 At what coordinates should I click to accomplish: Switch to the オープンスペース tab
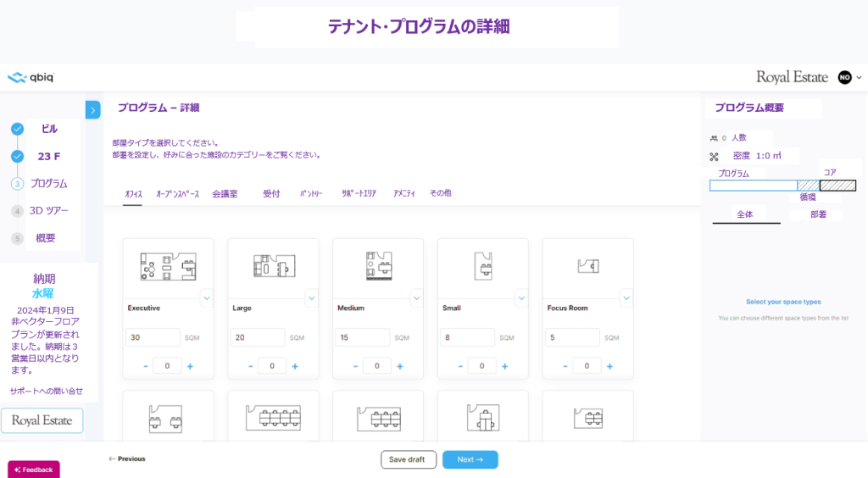[177, 193]
